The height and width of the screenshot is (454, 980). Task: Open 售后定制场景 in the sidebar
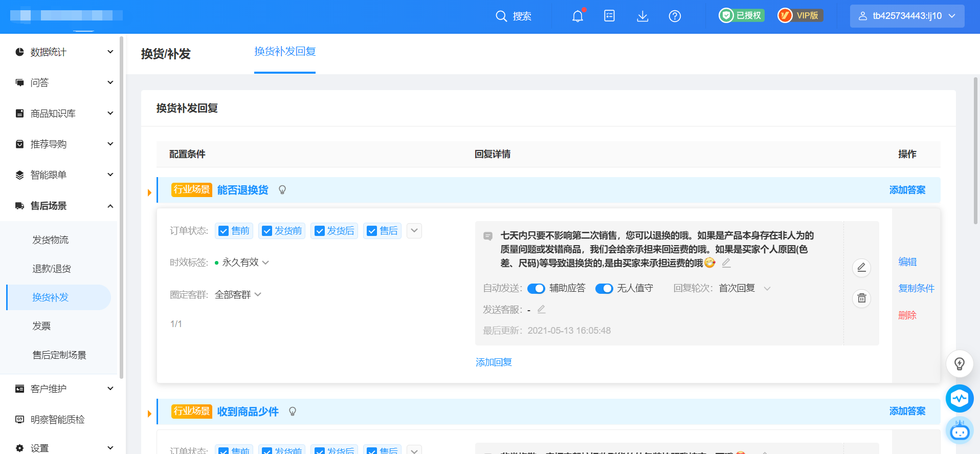pos(59,355)
